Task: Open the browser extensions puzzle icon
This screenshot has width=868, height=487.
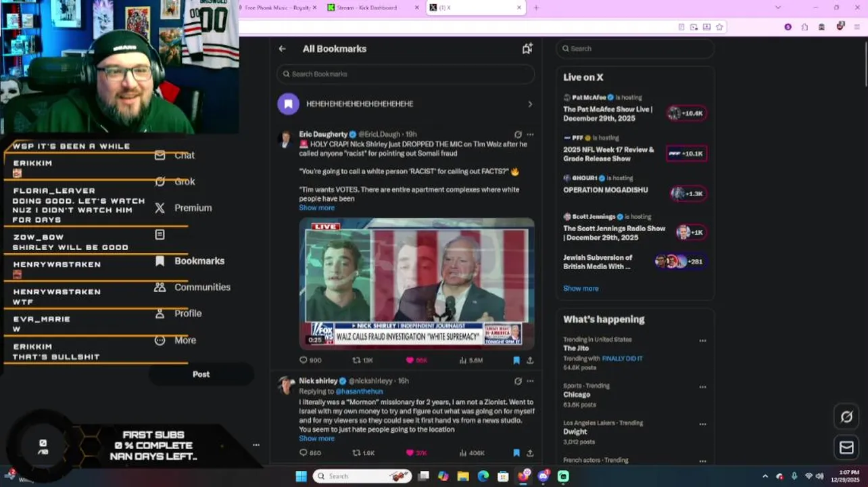Action: pos(804,27)
